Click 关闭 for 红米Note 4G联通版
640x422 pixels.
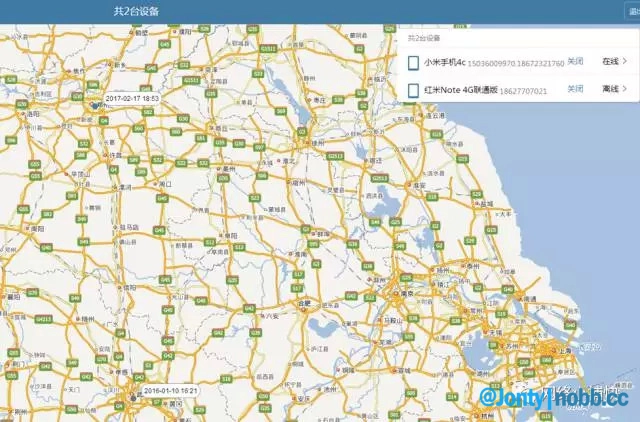(x=575, y=90)
